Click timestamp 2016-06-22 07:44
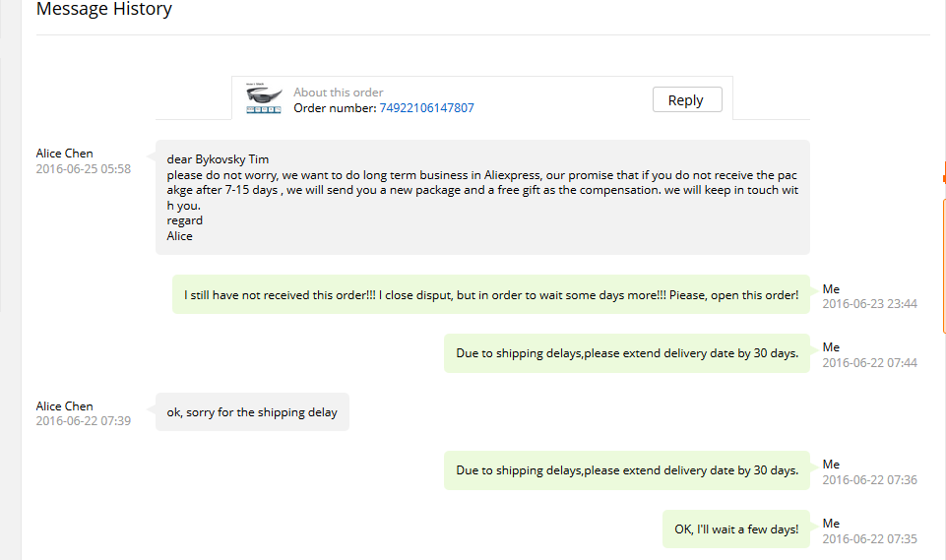Screen dimensions: 946x560 869,363
